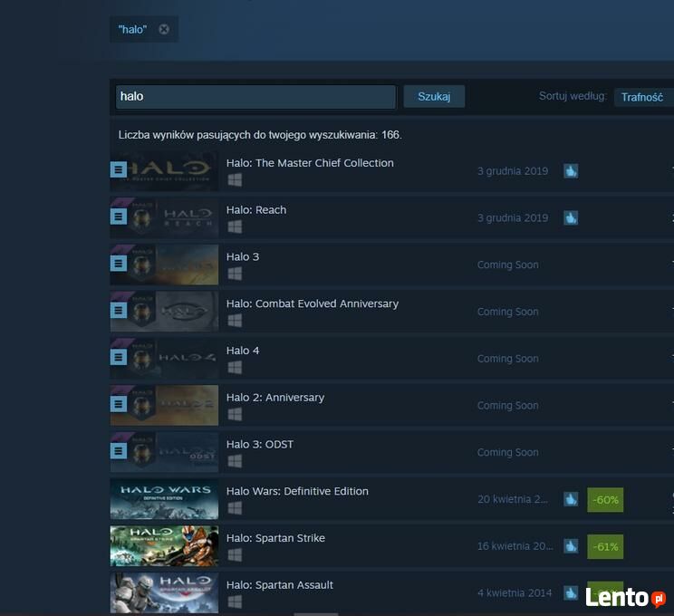
Task: Click "Coming Soon" for Halo 2: Anniversary
Action: tap(507, 405)
